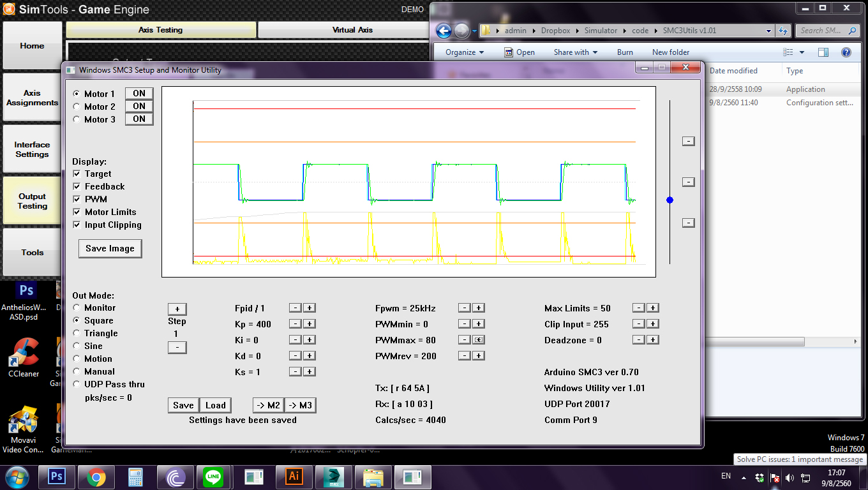This screenshot has height=490, width=868.
Task: Open the SimTools Tools section
Action: [32, 252]
